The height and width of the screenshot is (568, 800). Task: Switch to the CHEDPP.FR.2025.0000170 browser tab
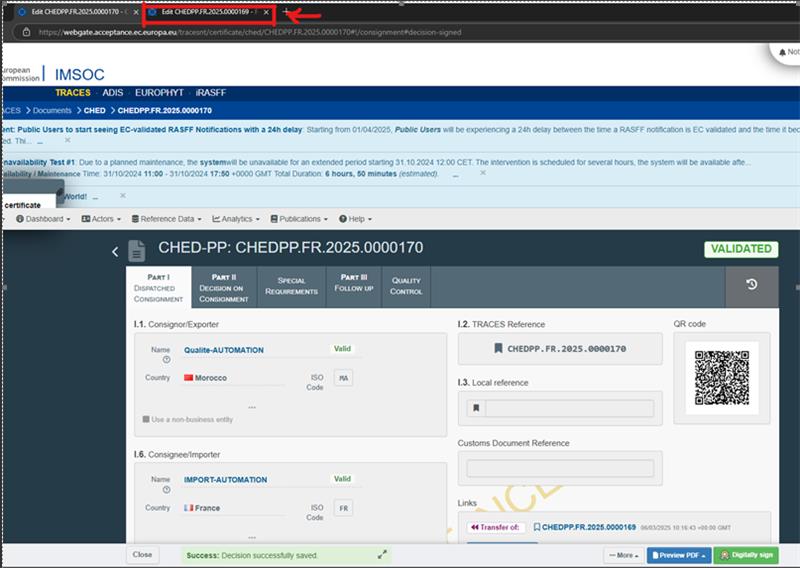pos(76,12)
